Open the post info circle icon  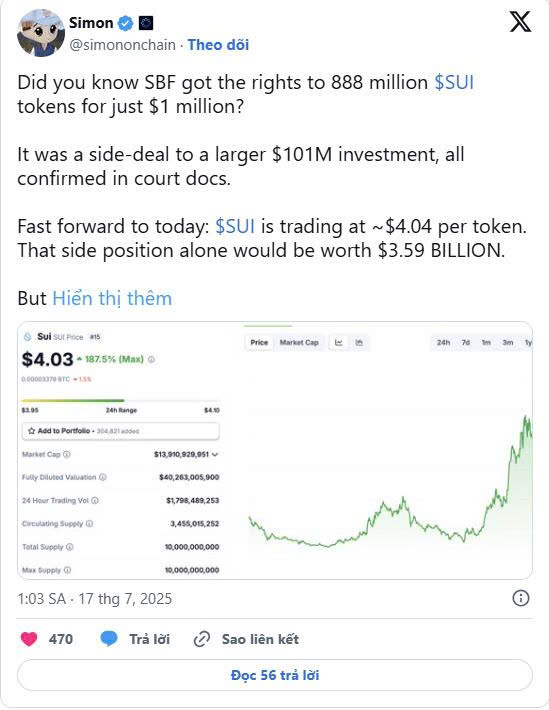(520, 598)
